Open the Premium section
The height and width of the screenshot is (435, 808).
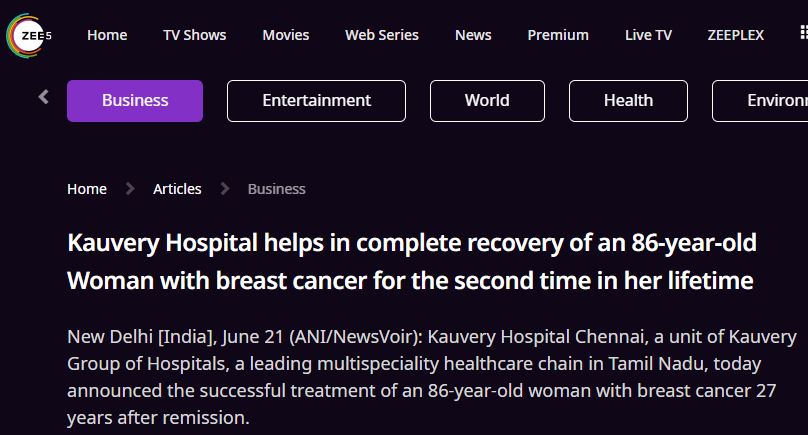tap(558, 35)
